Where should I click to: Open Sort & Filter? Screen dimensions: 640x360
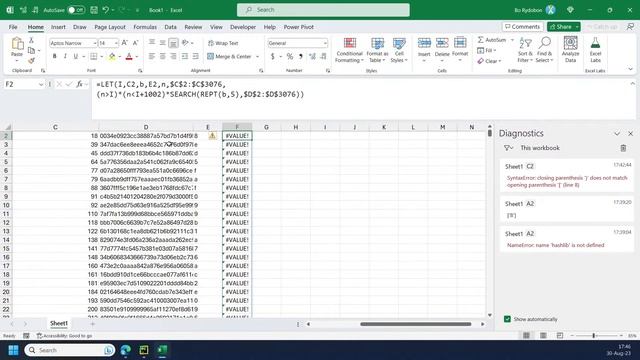tap(525, 50)
